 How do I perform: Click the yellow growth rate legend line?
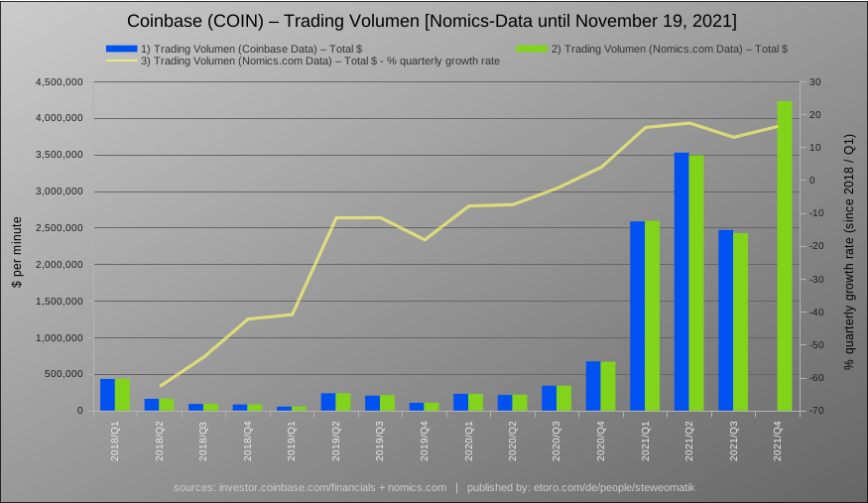(x=121, y=61)
